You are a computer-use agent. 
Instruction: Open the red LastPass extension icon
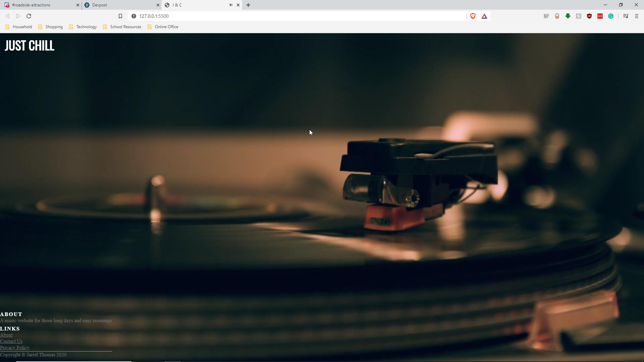point(600,16)
